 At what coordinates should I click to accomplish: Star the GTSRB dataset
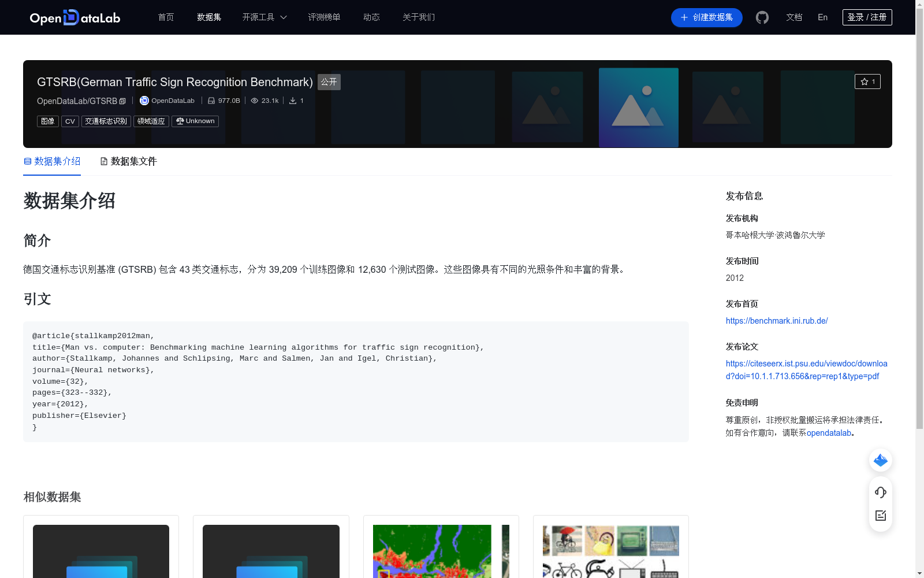coord(867,81)
